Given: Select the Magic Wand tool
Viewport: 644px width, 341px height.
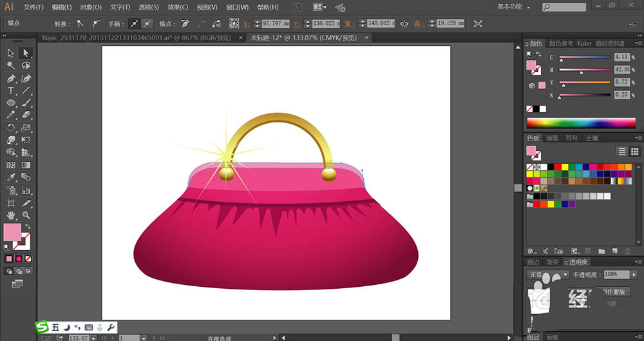Looking at the screenshot, I should pos(11,65).
